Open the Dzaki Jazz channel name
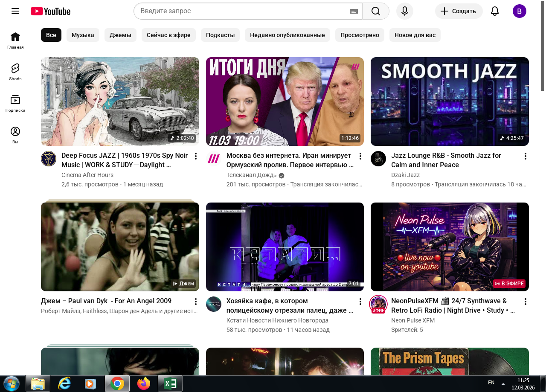This screenshot has width=546, height=392. (405, 175)
